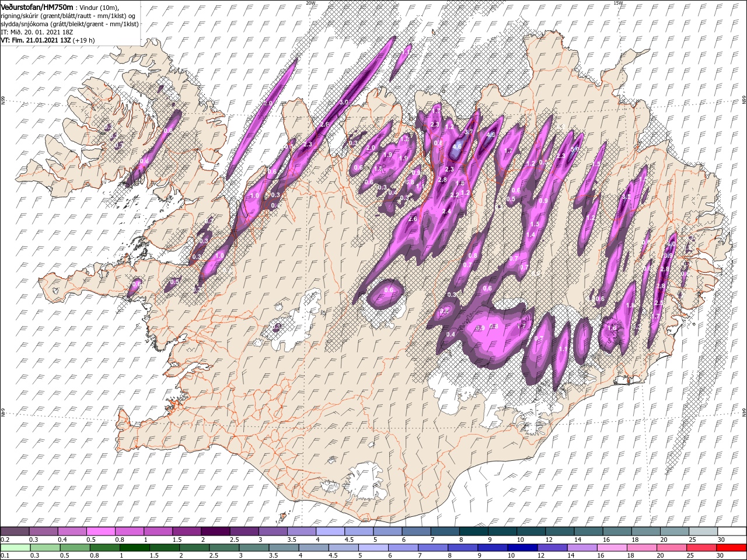The image size is (747, 560).
Task: Select the 3.9 value on the map
Action: [669, 256]
